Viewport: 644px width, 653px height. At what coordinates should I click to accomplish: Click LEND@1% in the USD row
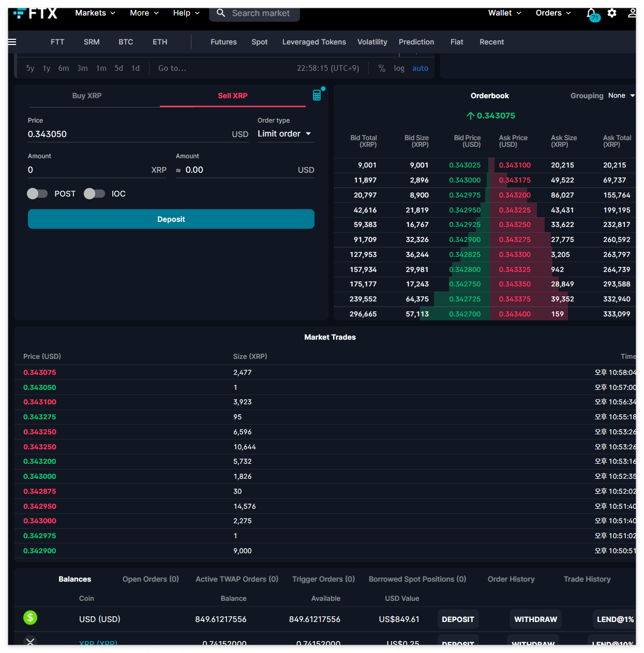(615, 619)
